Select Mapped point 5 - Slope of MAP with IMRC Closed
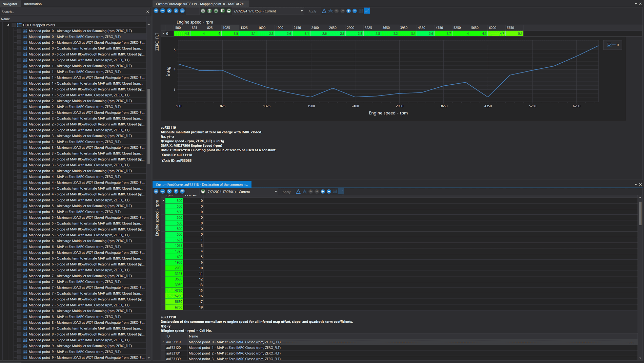 coord(79,235)
